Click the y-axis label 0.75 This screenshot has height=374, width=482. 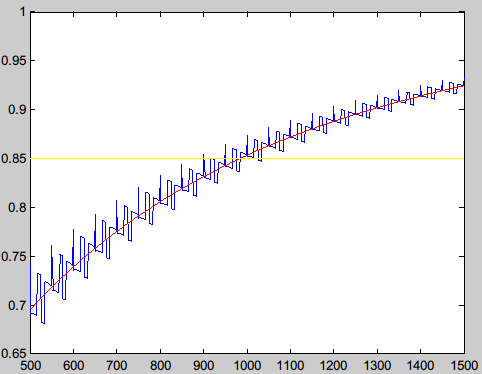click(x=13, y=257)
